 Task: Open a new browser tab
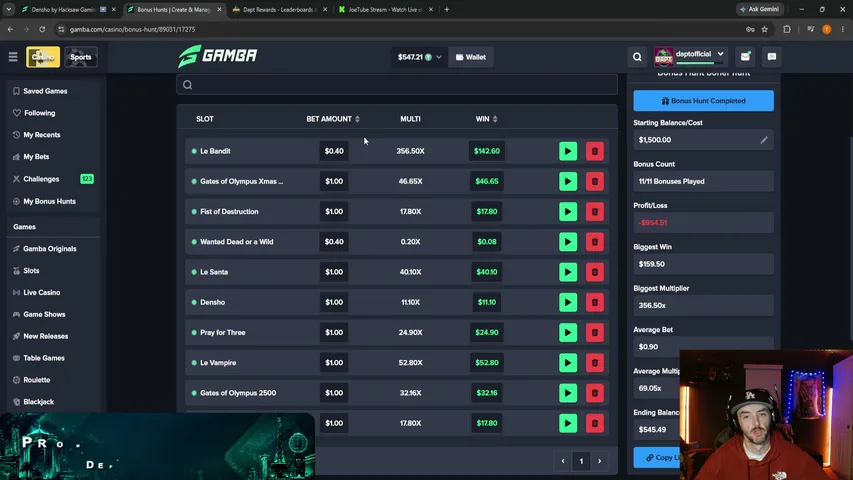pyautogui.click(x=447, y=9)
